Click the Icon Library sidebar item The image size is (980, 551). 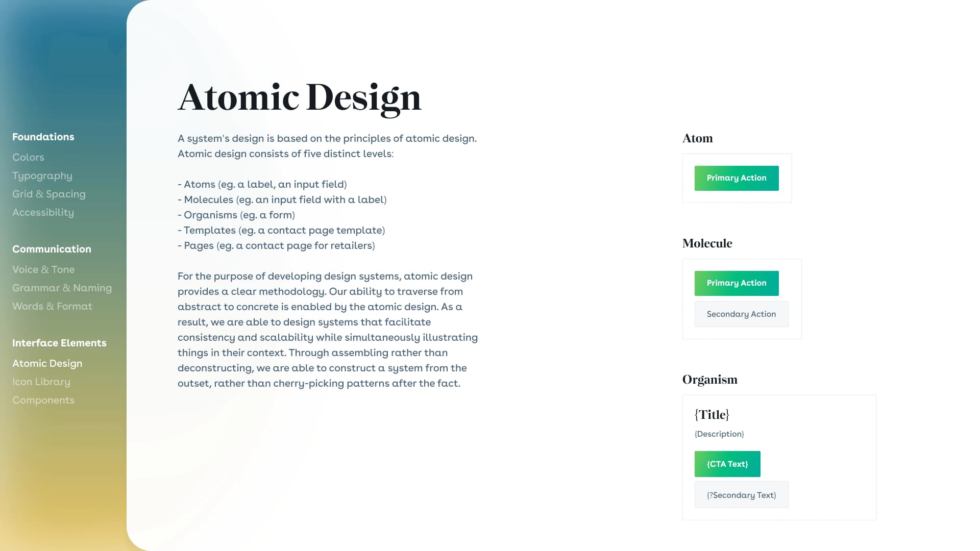pyautogui.click(x=41, y=381)
